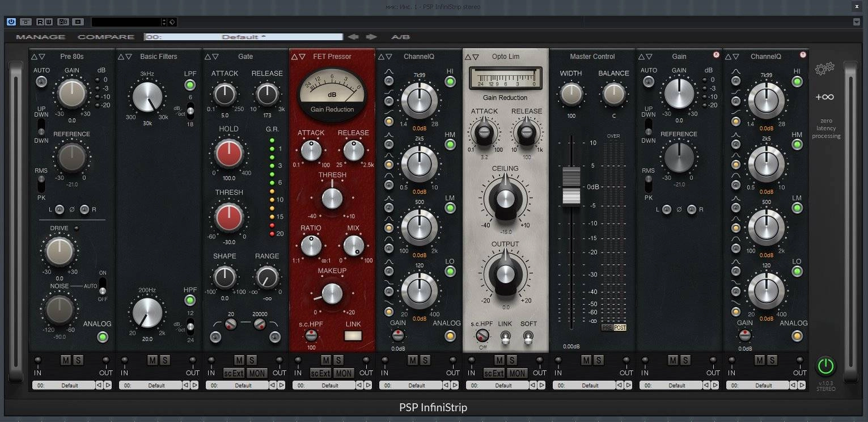Click the Gate low-cut filter shape button
868x422 pixels.
pyautogui.click(x=215, y=337)
